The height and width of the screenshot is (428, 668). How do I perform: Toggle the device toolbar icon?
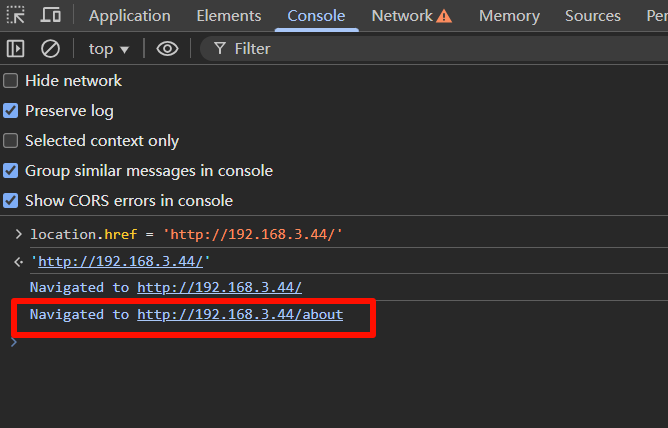click(x=50, y=15)
